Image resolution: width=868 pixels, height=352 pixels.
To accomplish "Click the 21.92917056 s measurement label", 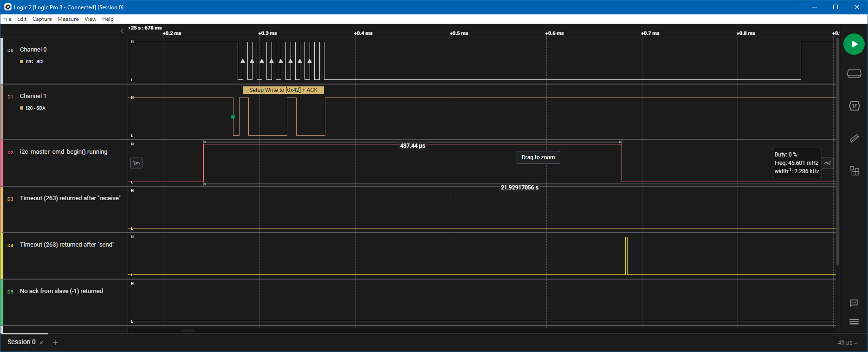I will pos(519,188).
